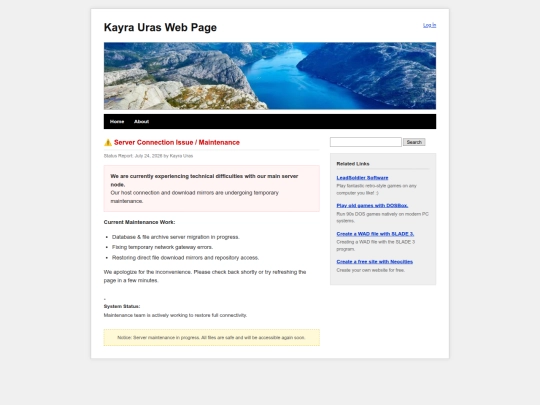Open the About menu item
Viewport: 540px width, 405px height.
coord(141,122)
